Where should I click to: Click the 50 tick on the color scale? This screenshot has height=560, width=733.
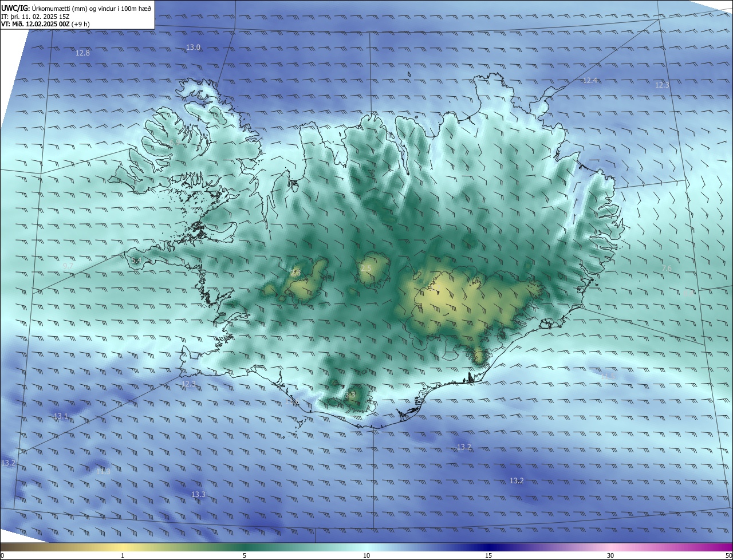(x=728, y=555)
